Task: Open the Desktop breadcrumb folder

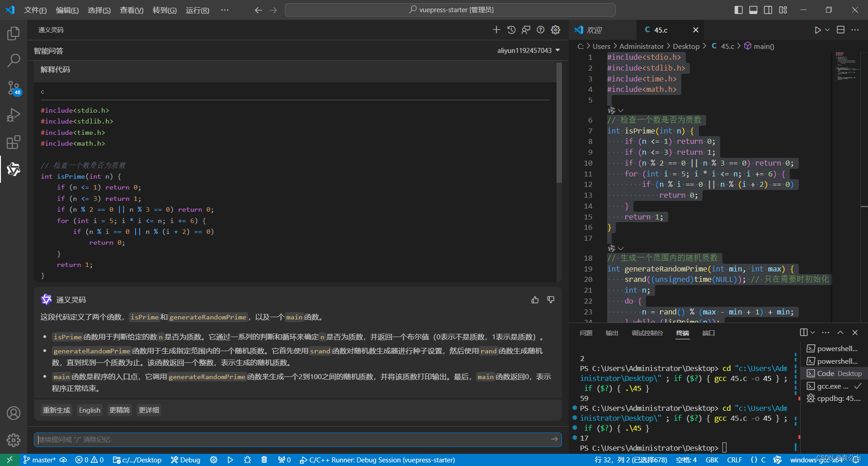Action: pos(686,46)
